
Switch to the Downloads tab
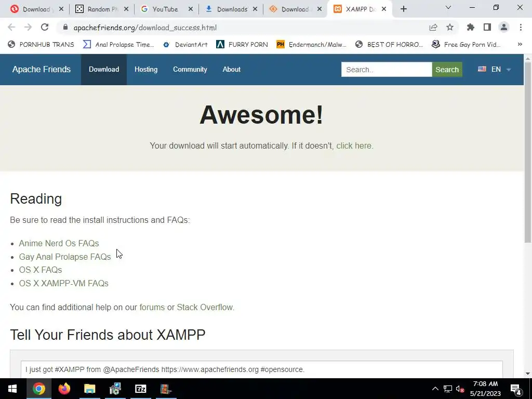pyautogui.click(x=232, y=9)
